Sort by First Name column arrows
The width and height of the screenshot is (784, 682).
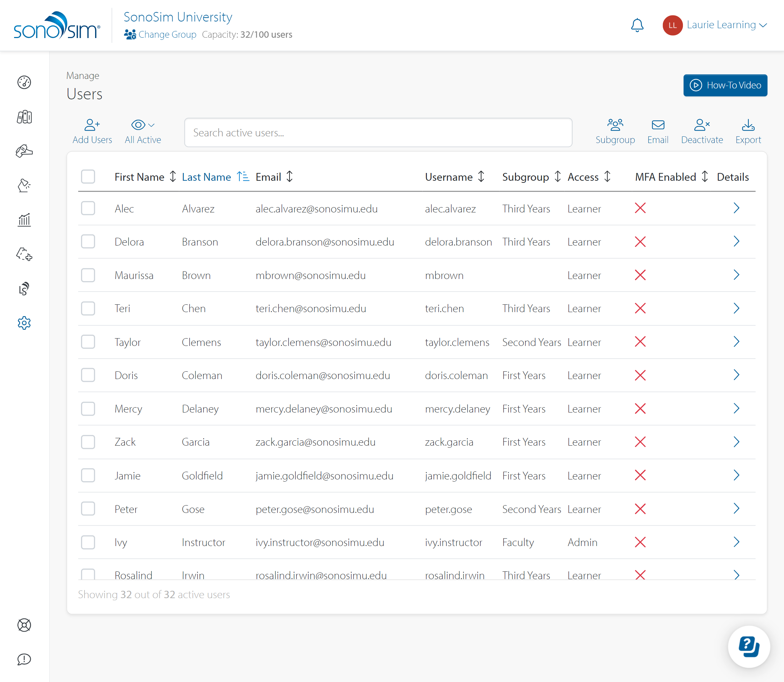click(173, 176)
